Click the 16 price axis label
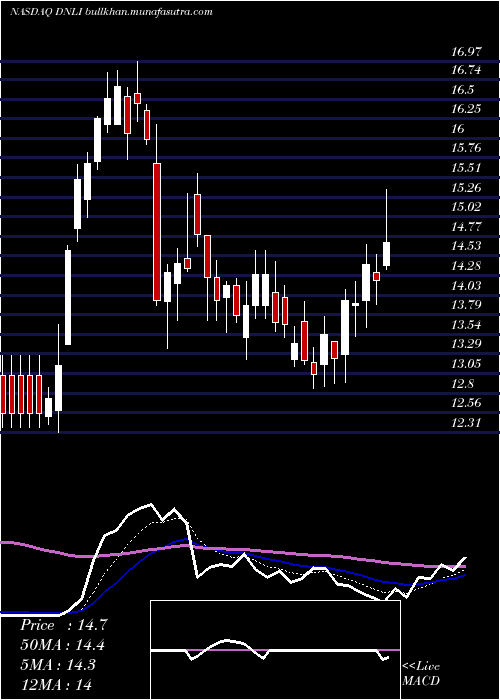This screenshot has height=700, width=500. [458, 129]
